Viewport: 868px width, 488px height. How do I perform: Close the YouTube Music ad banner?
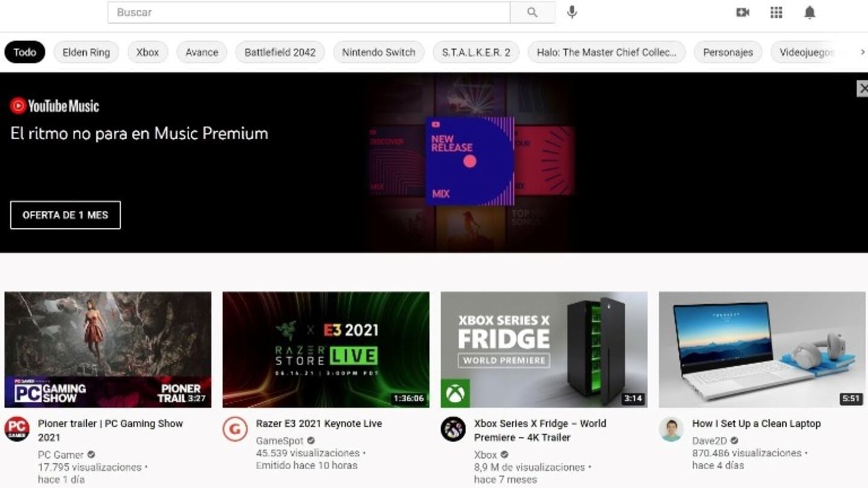(x=863, y=89)
